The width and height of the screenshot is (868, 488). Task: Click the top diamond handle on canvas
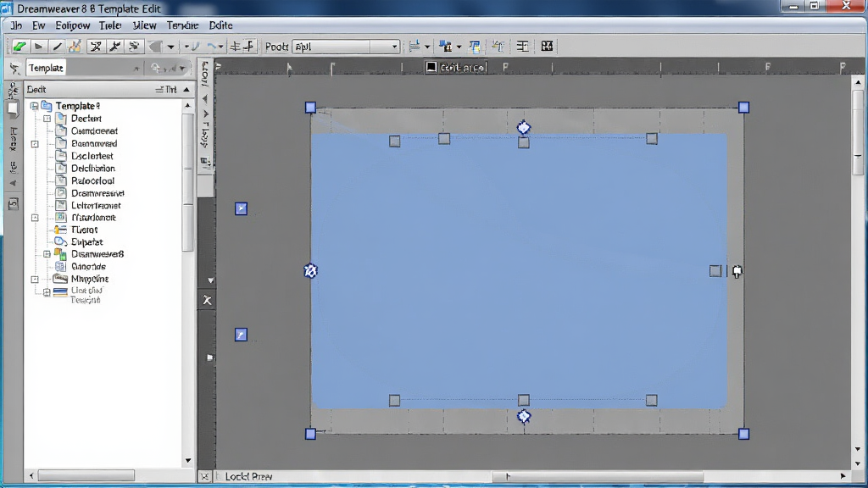click(x=524, y=128)
